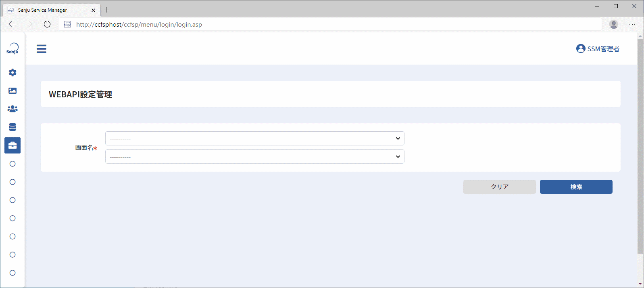Click the address bar URL field
Image resolution: width=644 pixels, height=288 pixels.
pyautogui.click(x=330, y=24)
